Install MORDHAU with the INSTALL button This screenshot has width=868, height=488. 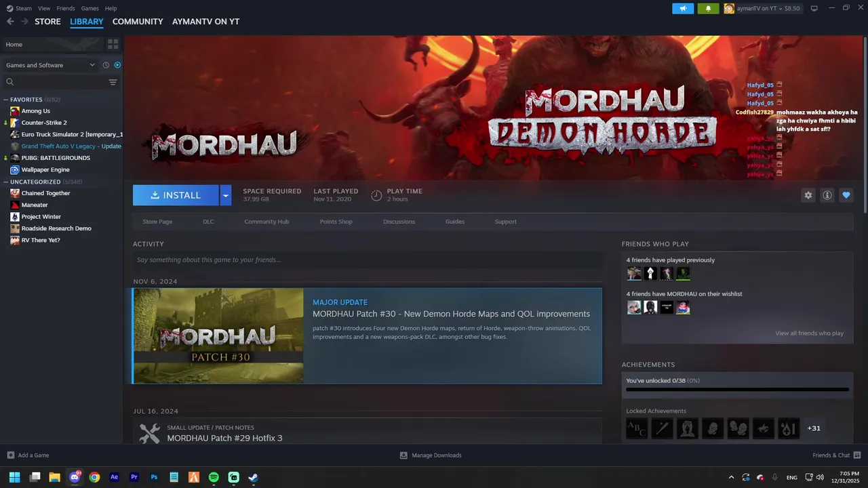[x=176, y=195]
